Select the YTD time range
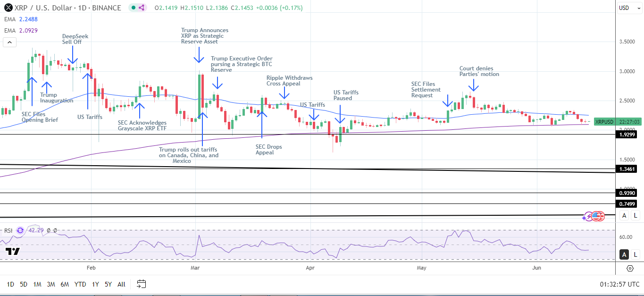This screenshot has width=644, height=296. pyautogui.click(x=81, y=284)
